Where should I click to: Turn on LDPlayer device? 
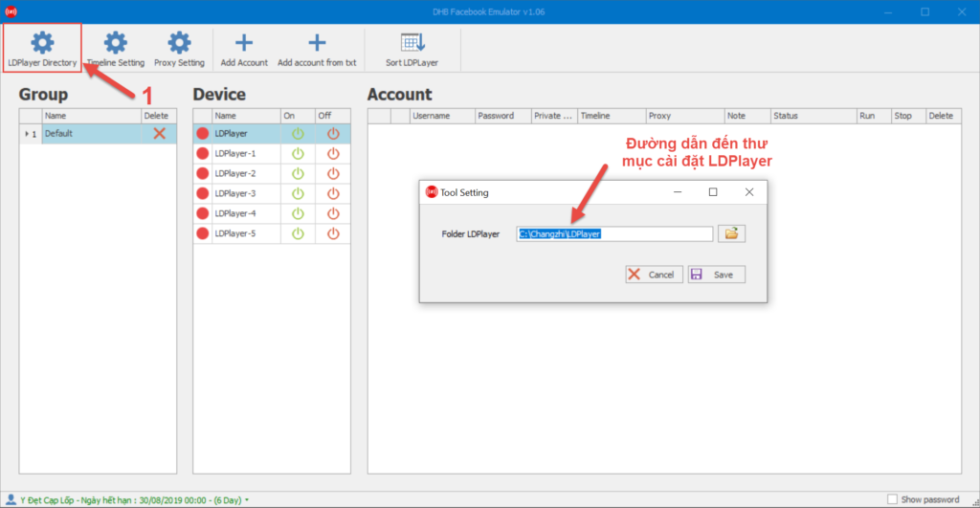click(x=298, y=133)
